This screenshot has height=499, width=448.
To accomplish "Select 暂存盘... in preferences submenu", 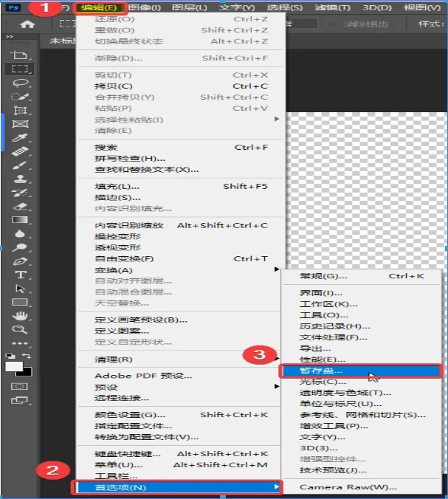I will pos(361,371).
